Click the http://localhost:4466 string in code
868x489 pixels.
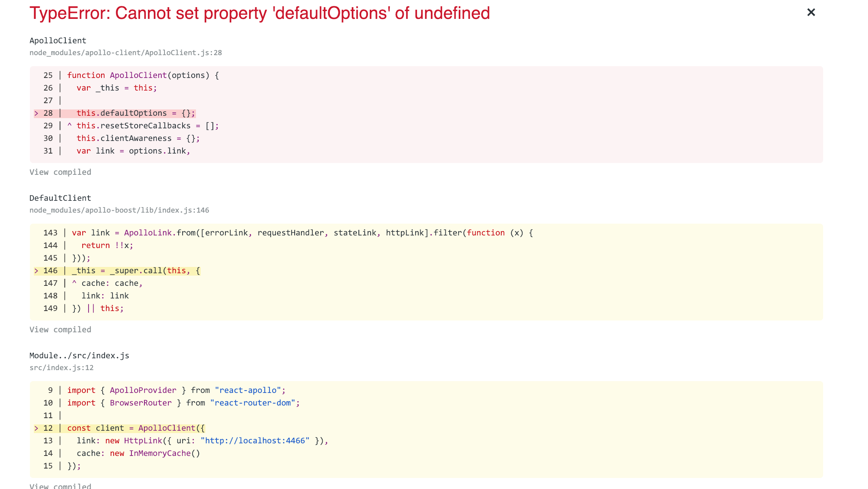pos(255,441)
